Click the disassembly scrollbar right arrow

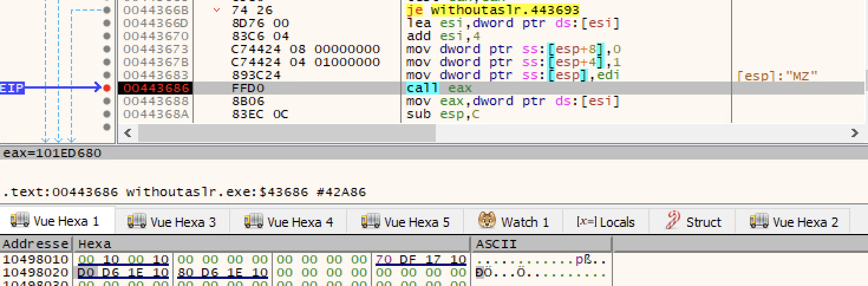pyautogui.click(x=854, y=134)
